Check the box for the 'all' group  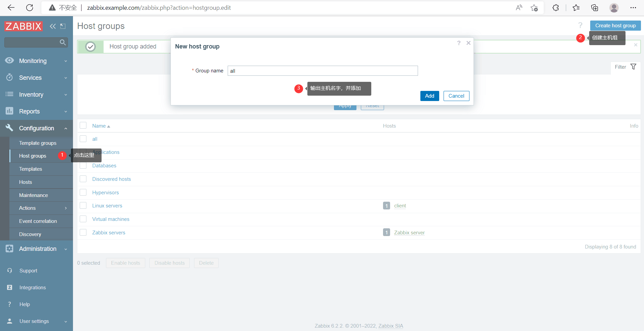[83, 139]
